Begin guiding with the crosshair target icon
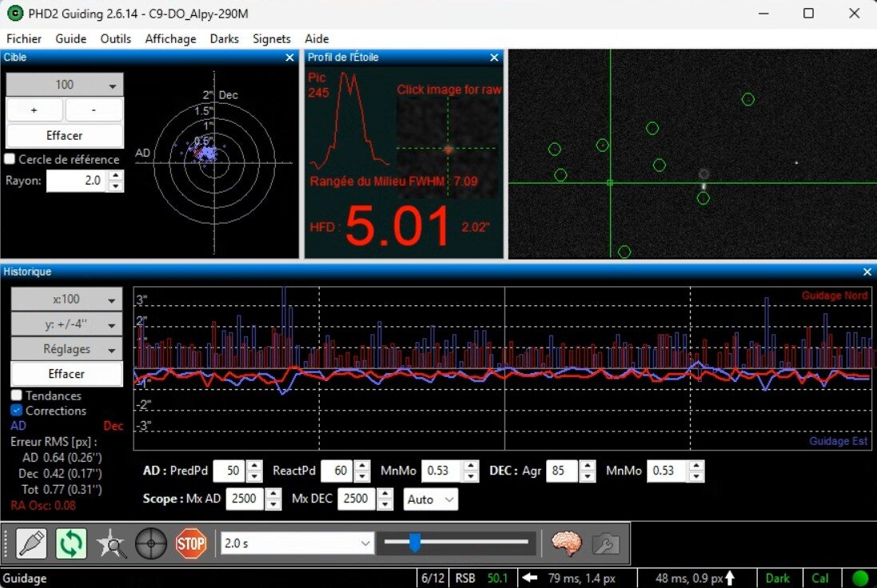 151,542
